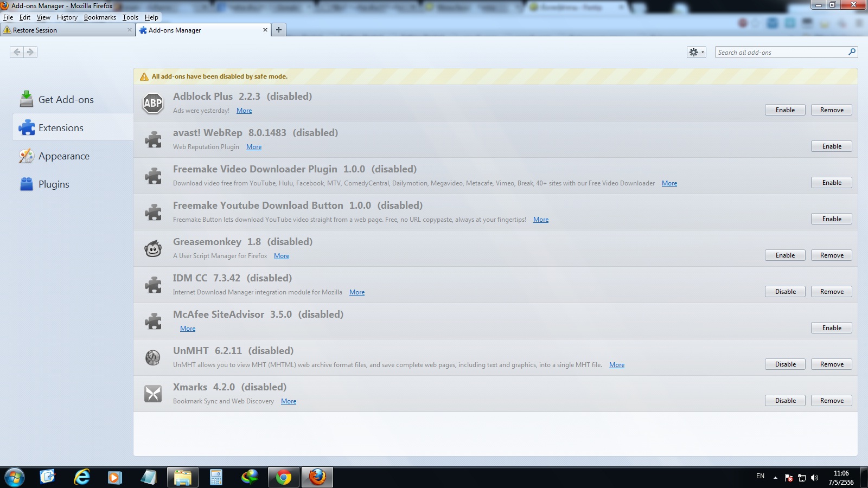Disable the Xmarks extension

[x=785, y=401]
